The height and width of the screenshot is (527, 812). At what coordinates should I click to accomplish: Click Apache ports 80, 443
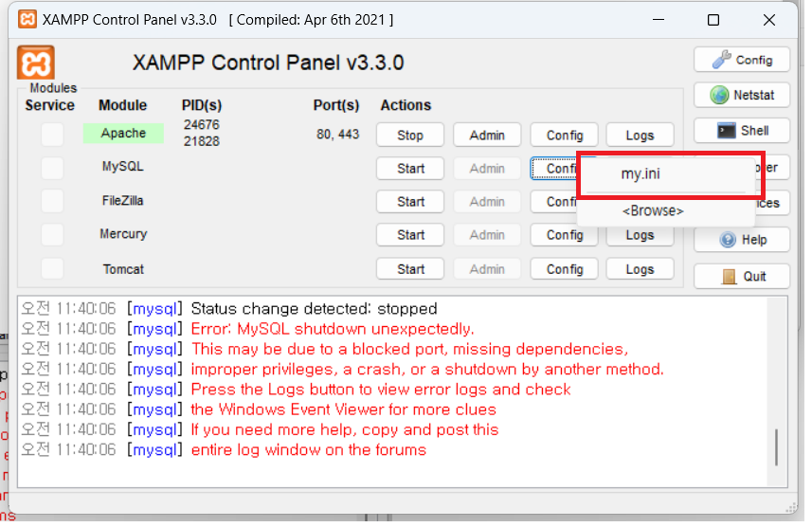point(337,135)
